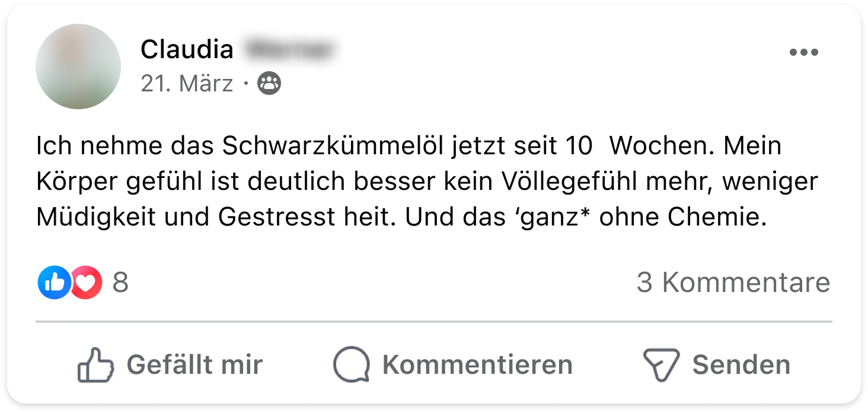Click the Senden messenger-style send icon

[660, 364]
